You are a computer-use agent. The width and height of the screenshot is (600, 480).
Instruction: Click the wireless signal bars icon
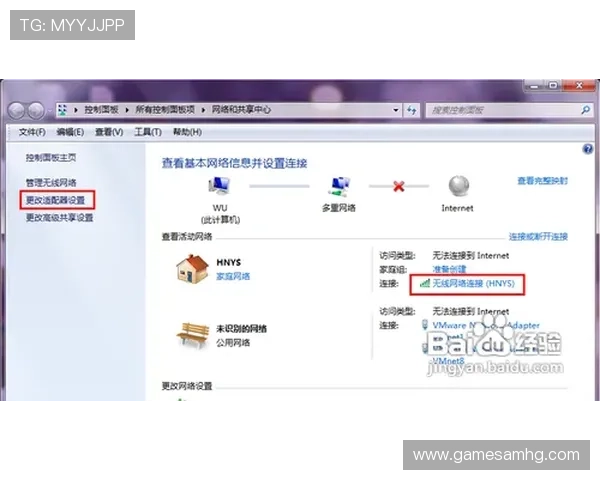tap(424, 283)
